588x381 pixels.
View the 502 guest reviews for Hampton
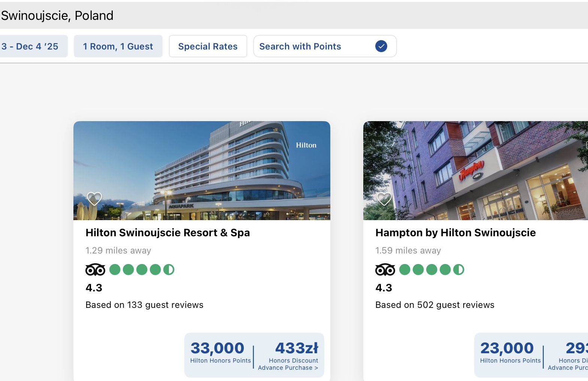435,305
